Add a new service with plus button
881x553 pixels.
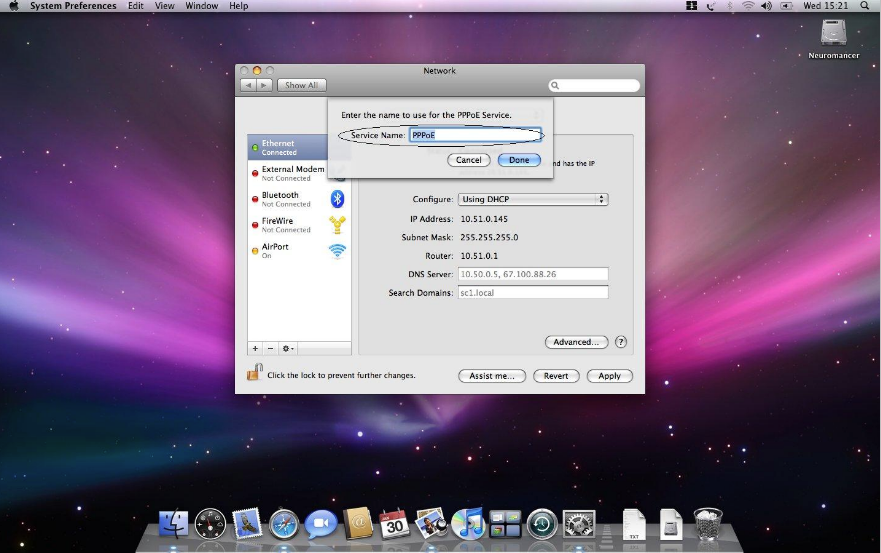pyautogui.click(x=255, y=348)
